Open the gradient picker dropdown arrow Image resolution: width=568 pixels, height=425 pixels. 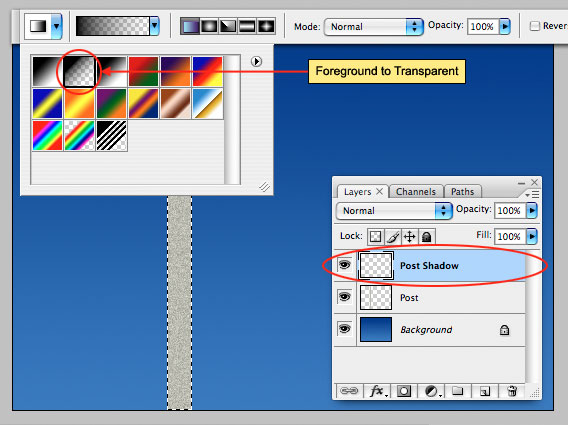click(155, 26)
